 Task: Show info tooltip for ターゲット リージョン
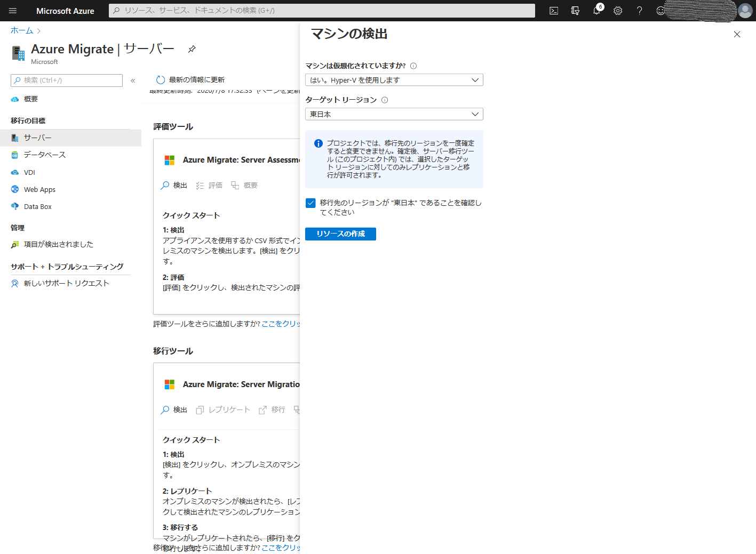tap(385, 100)
